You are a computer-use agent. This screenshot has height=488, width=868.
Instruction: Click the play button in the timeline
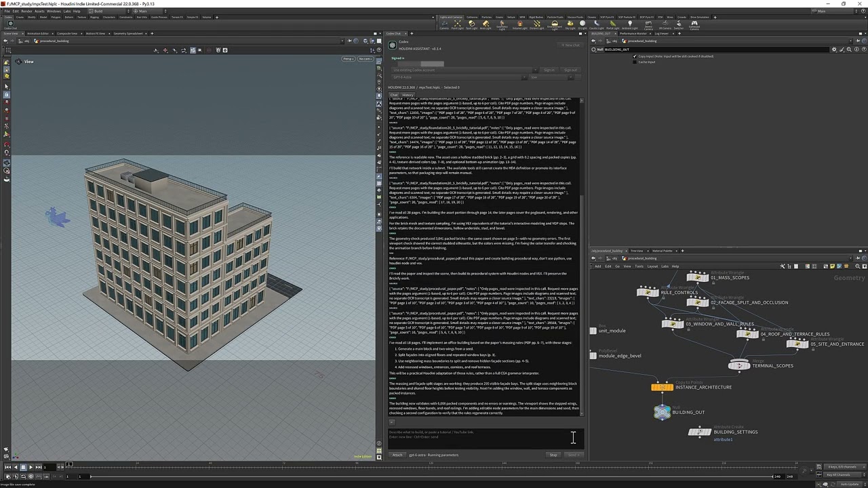(x=31, y=467)
